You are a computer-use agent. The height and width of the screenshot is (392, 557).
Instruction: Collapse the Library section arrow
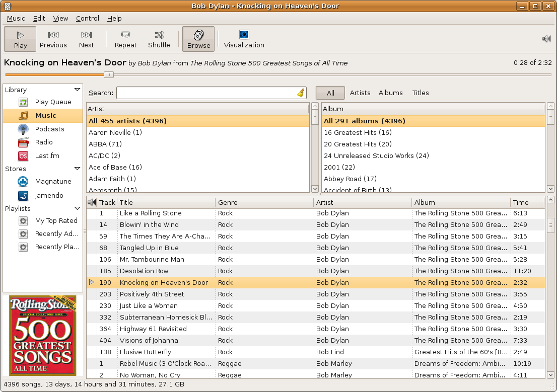[x=77, y=90]
